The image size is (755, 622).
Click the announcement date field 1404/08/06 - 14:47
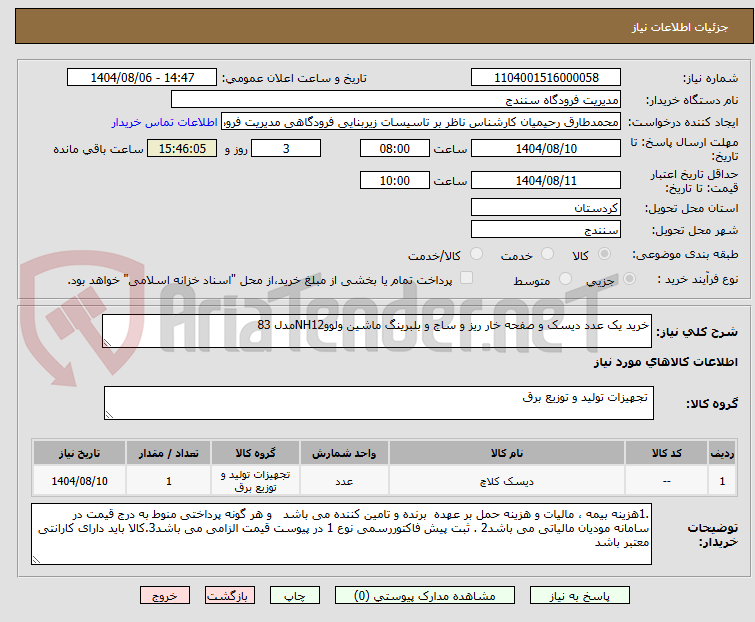pos(142,78)
